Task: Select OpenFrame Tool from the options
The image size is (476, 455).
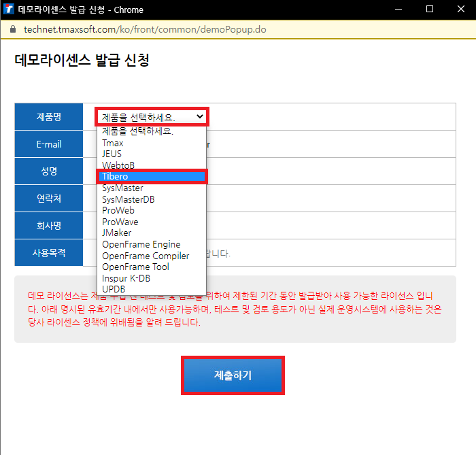Action: [x=152, y=267]
